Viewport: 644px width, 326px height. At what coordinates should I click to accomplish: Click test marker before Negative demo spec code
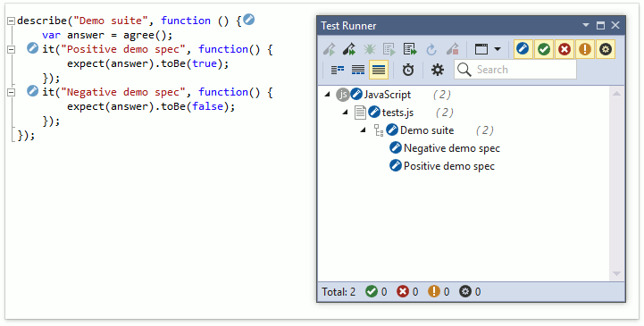click(x=32, y=91)
